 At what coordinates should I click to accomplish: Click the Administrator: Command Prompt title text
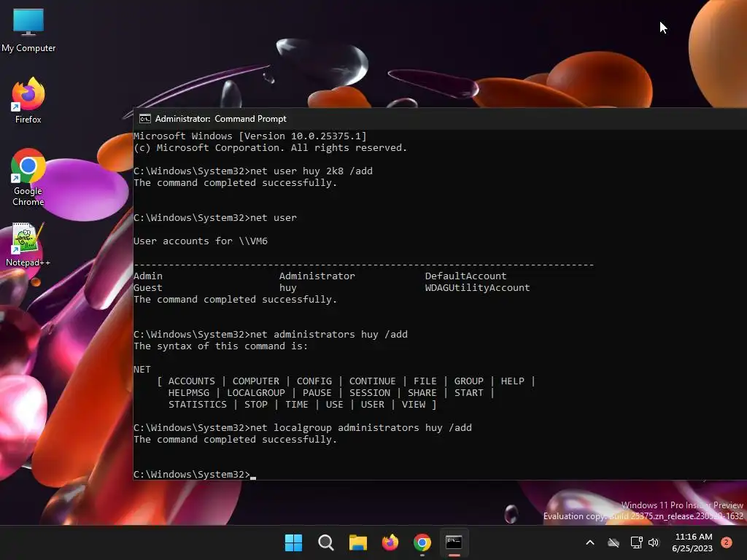pos(220,119)
